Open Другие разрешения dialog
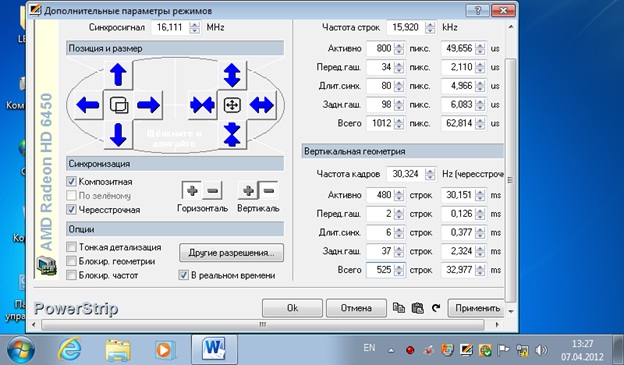Image resolution: width=624 pixels, height=365 pixels. (x=231, y=253)
